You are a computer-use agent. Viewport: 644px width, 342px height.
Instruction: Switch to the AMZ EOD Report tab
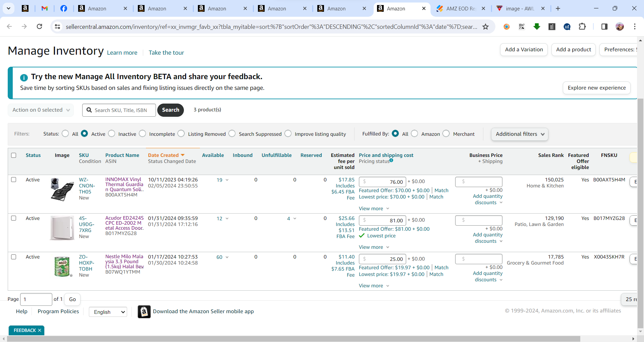click(x=461, y=8)
